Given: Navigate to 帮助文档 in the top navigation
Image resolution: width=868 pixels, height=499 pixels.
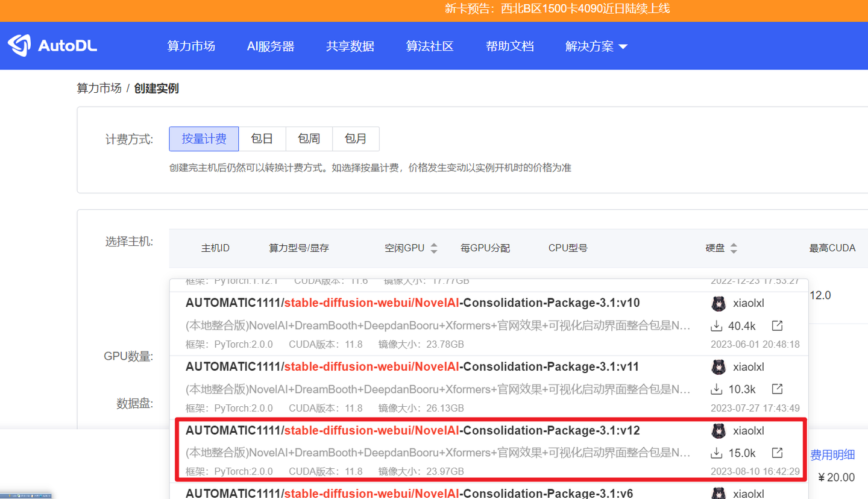Looking at the screenshot, I should coord(510,46).
